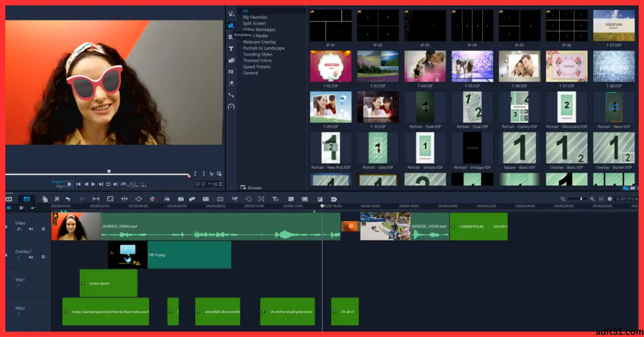
Task: Fit project in timeline window icon
Action: [601, 199]
